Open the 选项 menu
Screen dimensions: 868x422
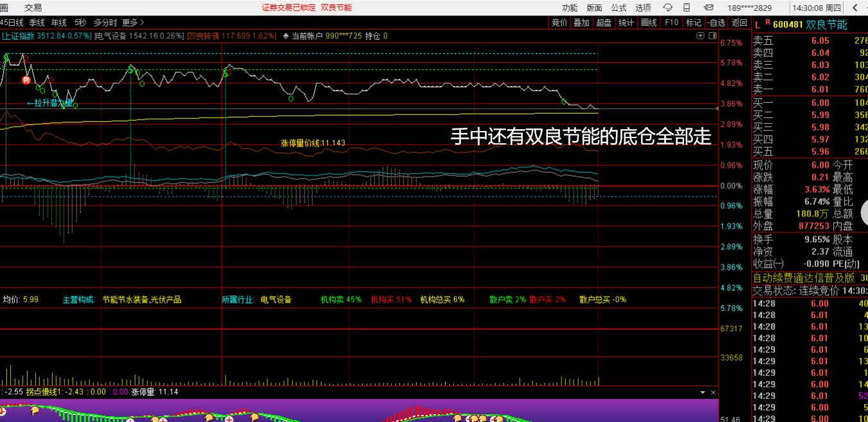[x=643, y=8]
